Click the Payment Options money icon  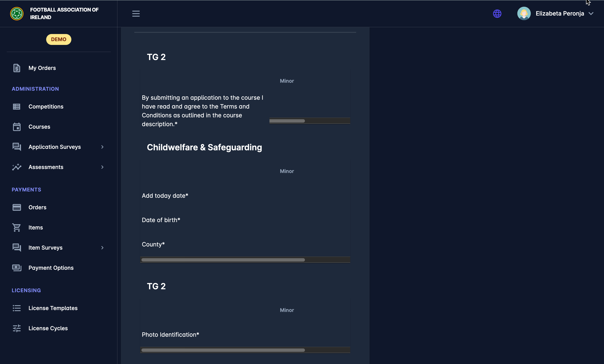[17, 268]
